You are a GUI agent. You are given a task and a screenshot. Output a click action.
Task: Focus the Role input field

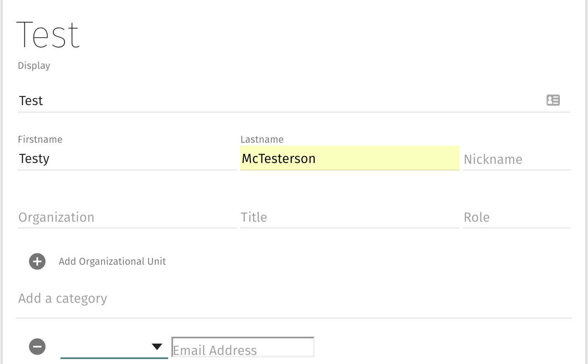pos(516,217)
